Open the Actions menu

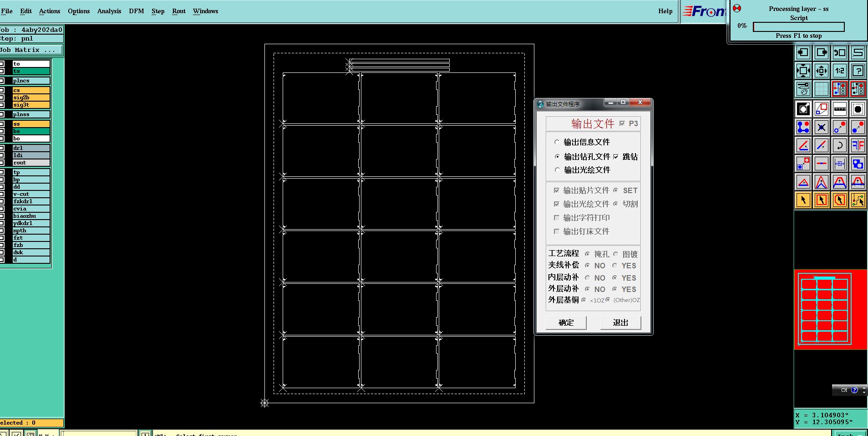[50, 11]
